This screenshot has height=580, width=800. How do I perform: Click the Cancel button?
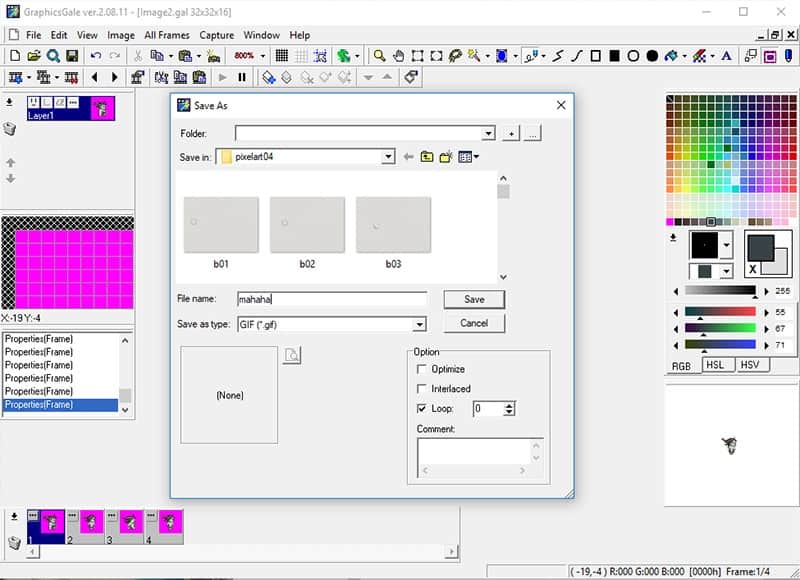click(474, 323)
